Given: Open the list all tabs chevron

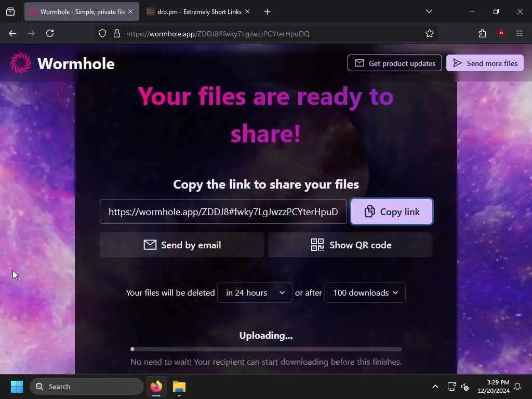Looking at the screenshot, I should [429, 11].
